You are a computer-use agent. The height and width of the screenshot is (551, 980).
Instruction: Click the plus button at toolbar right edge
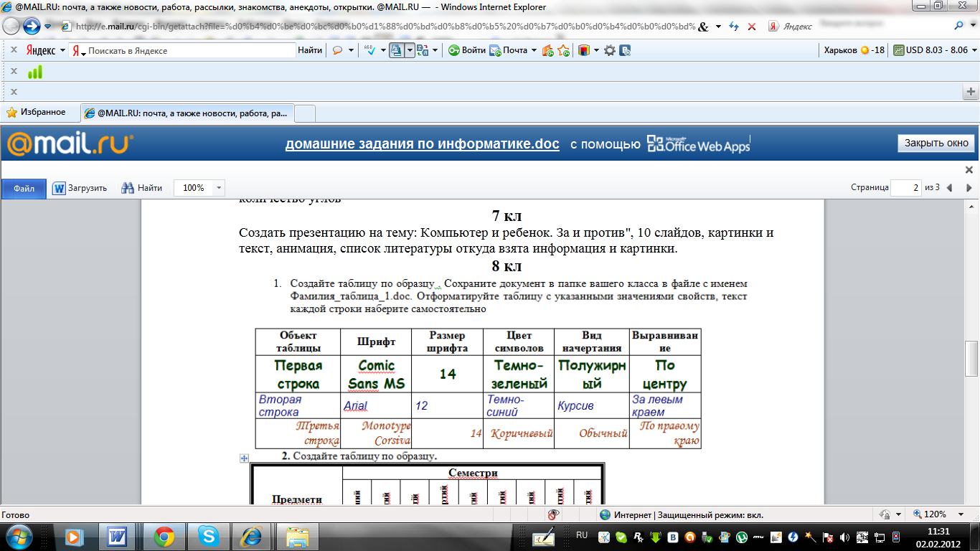coord(972,92)
